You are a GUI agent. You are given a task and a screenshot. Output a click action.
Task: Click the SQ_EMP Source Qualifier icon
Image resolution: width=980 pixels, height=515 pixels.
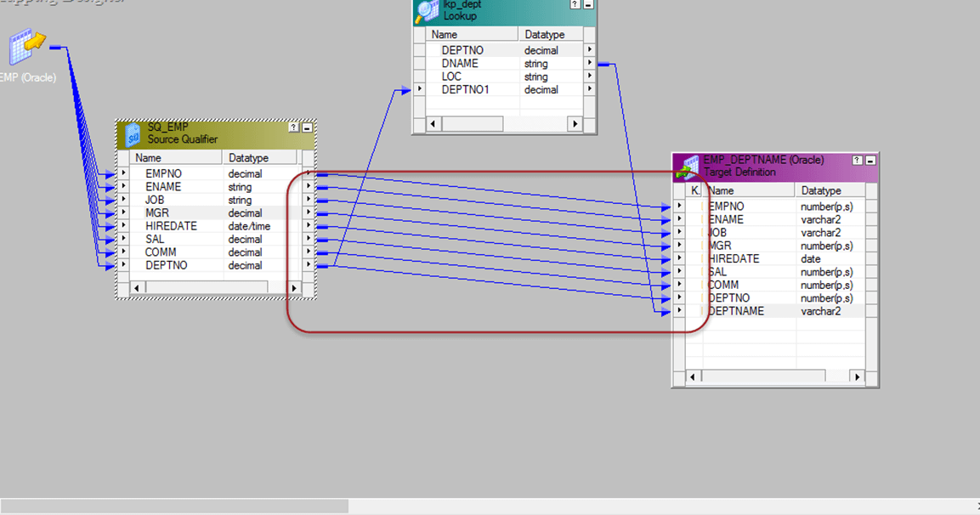[133, 133]
